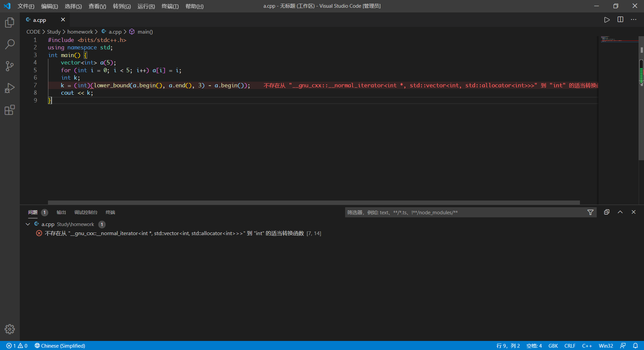Change file encoding via GBK
Image resolution: width=644 pixels, height=350 pixels.
pos(553,346)
